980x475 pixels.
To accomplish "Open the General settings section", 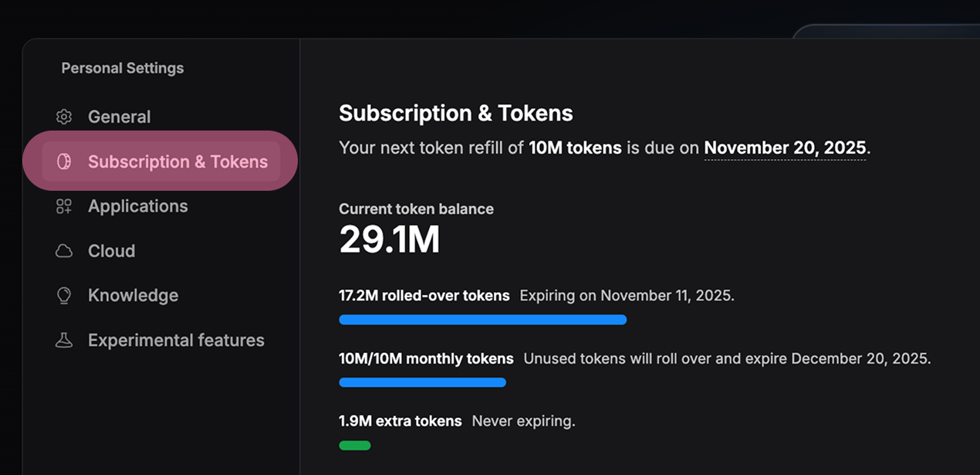I will click(119, 116).
